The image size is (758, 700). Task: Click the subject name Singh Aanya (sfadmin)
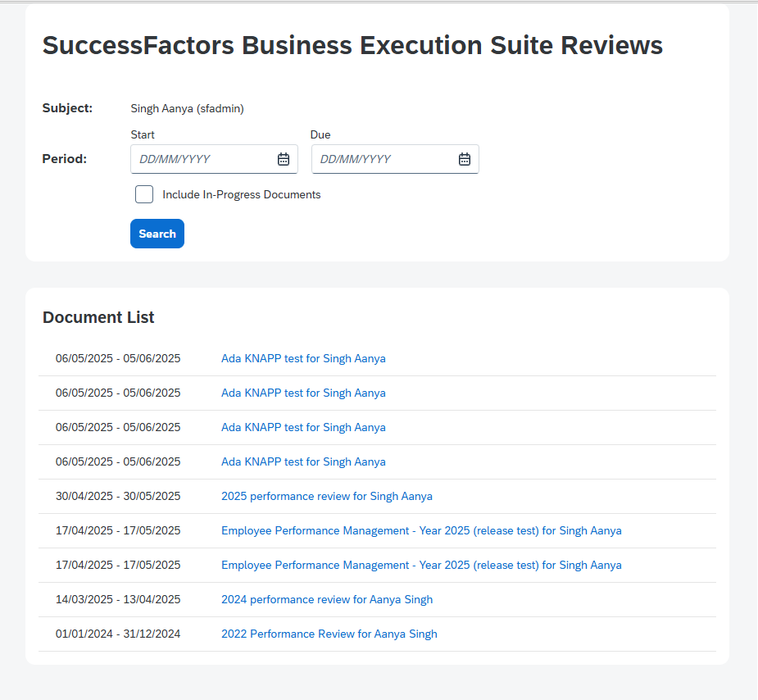coord(187,109)
